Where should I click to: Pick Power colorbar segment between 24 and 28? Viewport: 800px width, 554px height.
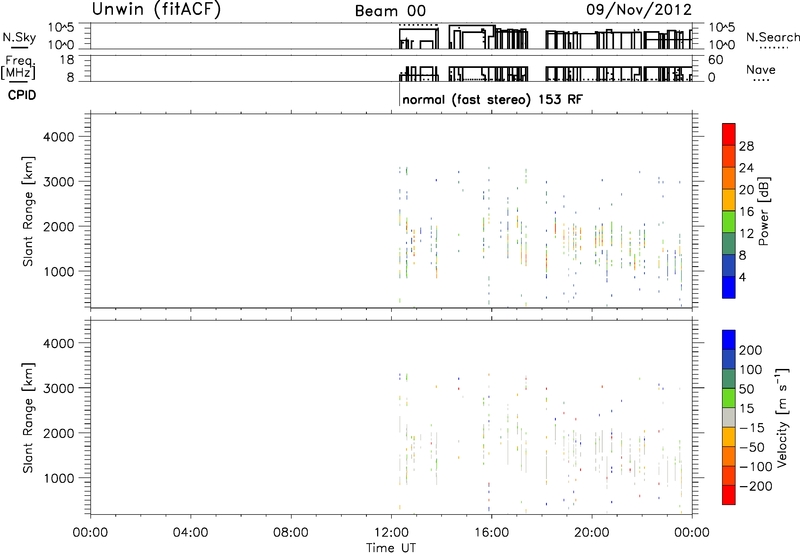tap(729, 156)
